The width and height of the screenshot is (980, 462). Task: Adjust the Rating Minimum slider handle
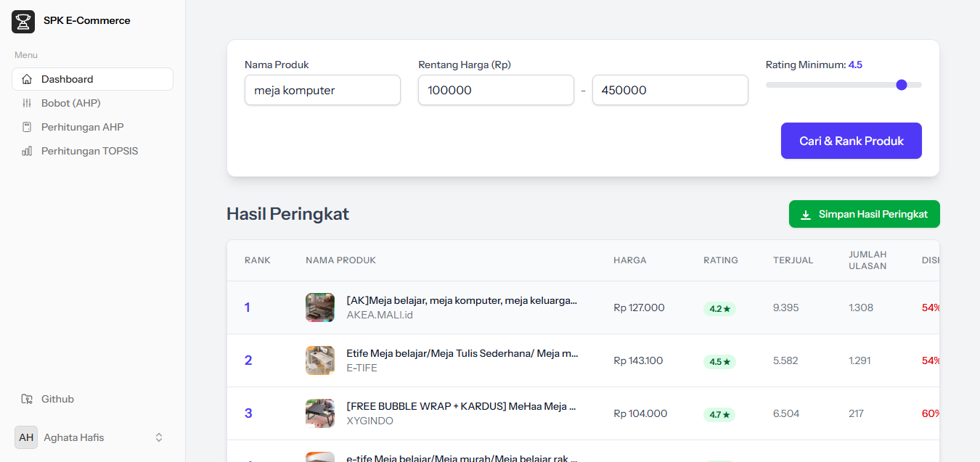(x=902, y=85)
